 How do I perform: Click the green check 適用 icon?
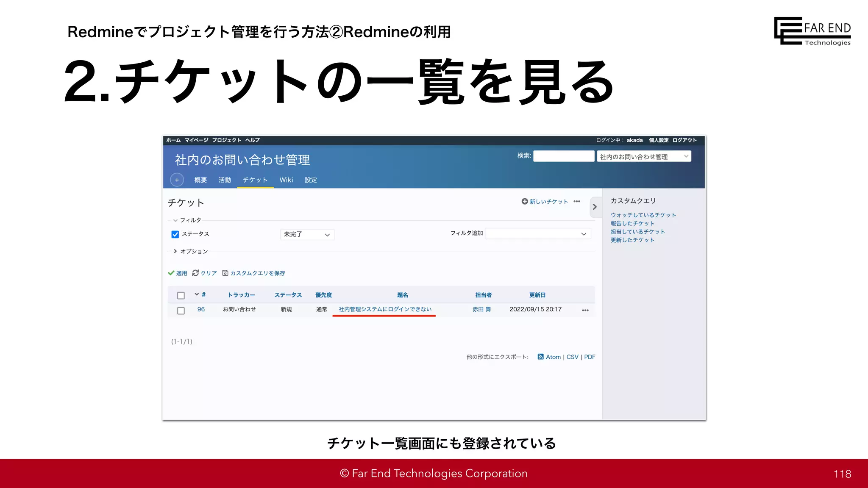(171, 273)
